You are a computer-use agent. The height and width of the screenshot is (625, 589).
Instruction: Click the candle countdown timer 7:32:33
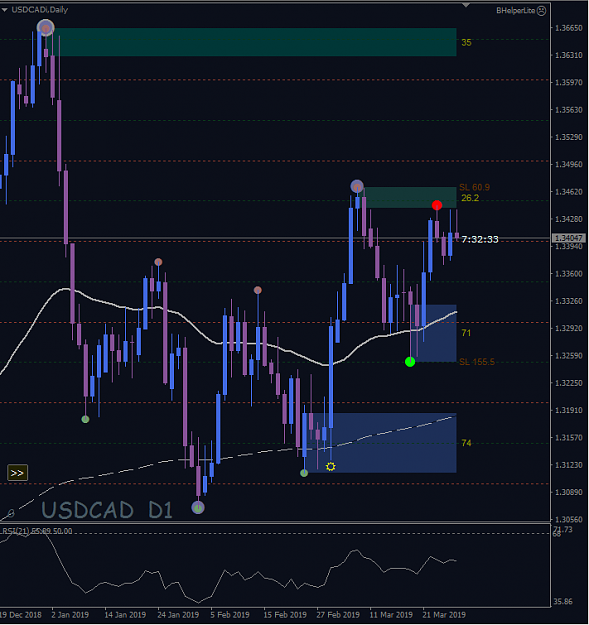480,240
